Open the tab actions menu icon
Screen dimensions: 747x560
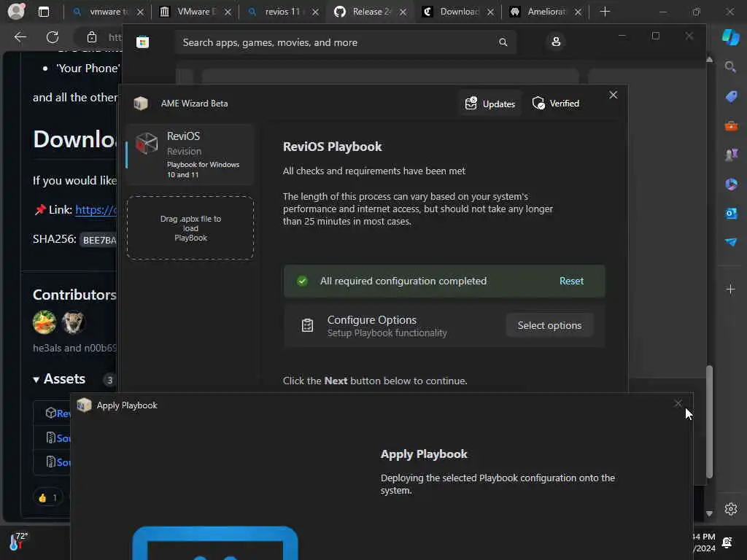[x=43, y=12]
